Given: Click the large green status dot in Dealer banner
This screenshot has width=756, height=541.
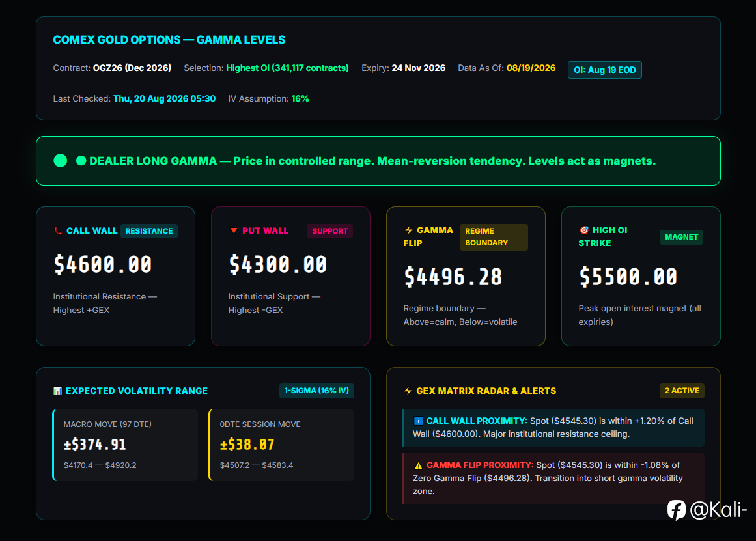Looking at the screenshot, I should pyautogui.click(x=61, y=161).
